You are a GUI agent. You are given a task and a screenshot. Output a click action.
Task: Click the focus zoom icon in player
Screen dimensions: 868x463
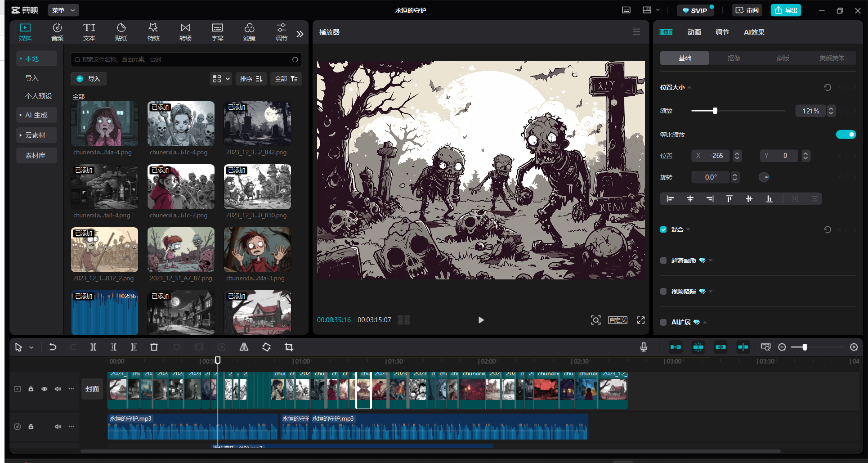coord(595,320)
